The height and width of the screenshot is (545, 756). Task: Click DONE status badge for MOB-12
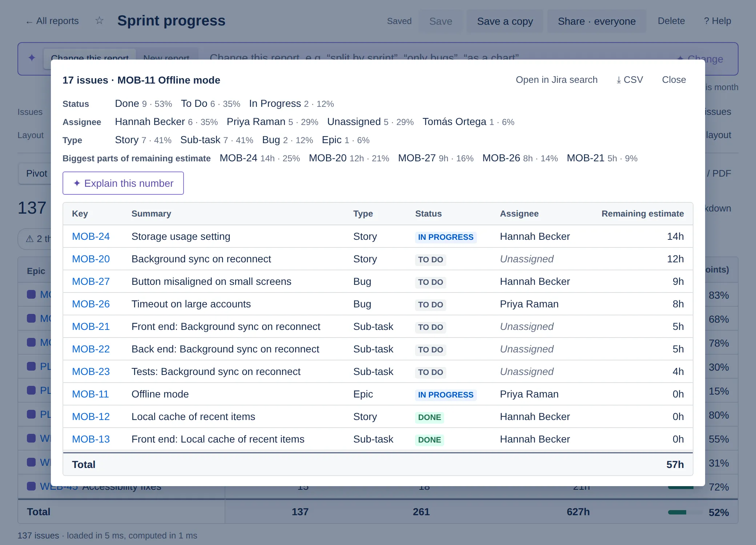click(429, 417)
